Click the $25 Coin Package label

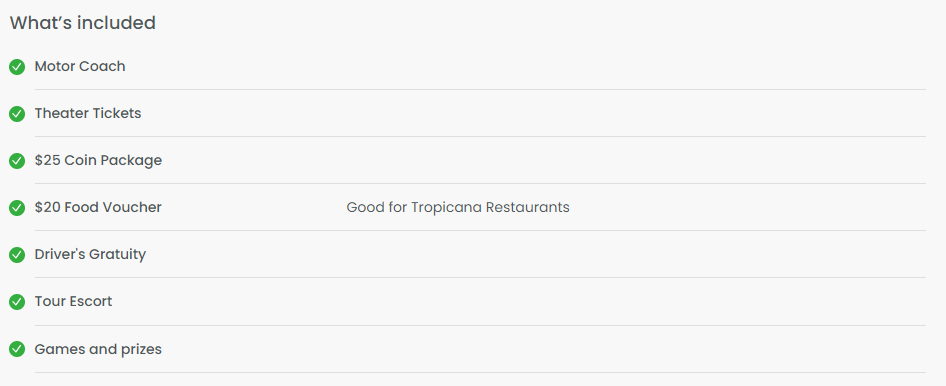[x=98, y=160]
